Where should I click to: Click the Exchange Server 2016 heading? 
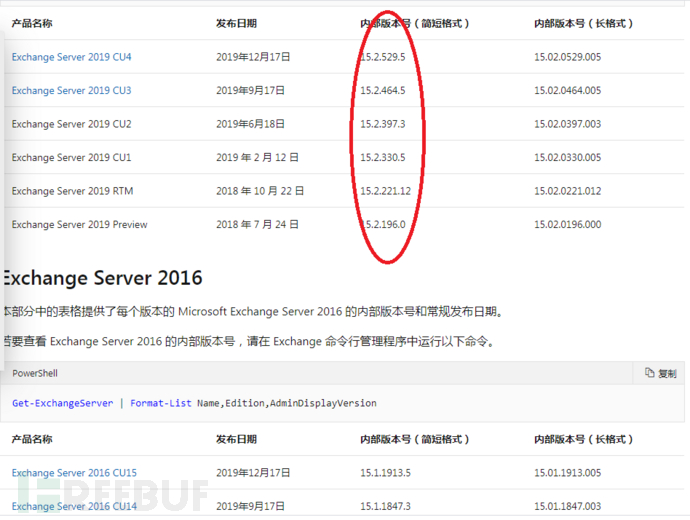coord(103,278)
